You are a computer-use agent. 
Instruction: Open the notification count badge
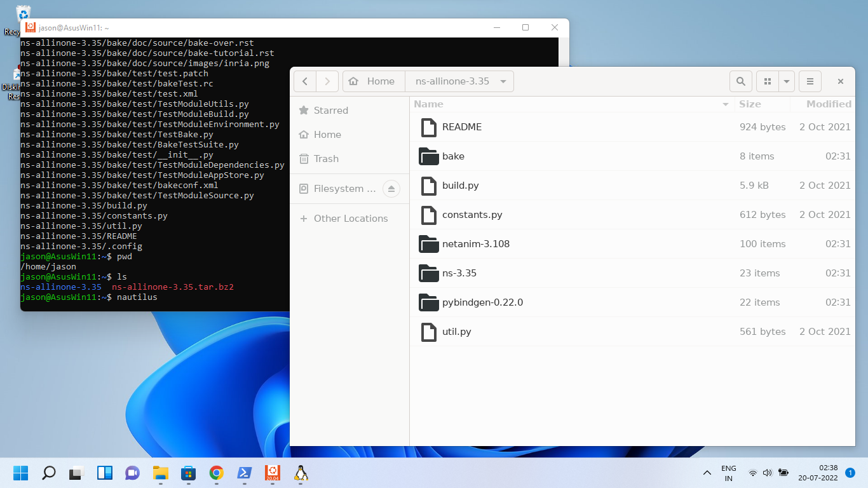click(x=850, y=473)
